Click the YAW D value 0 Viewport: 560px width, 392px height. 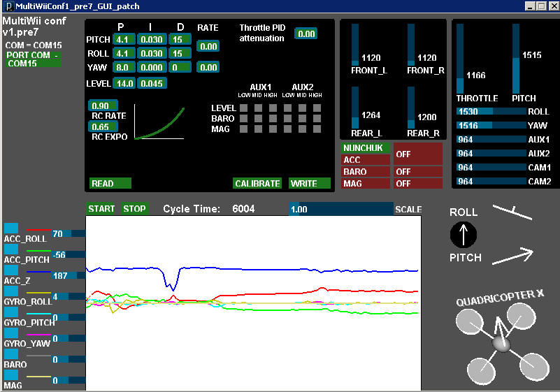[x=180, y=67]
